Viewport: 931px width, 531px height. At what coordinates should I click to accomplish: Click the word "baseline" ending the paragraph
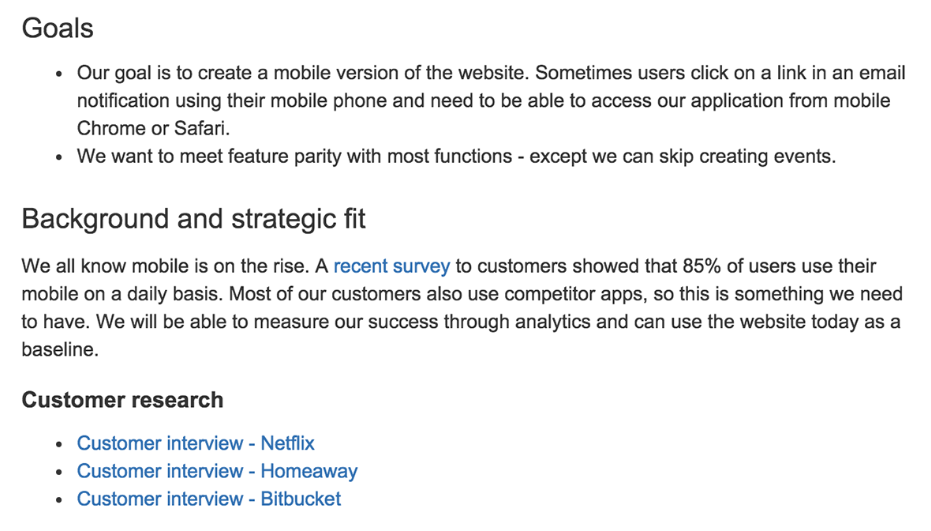pyautogui.click(x=60, y=350)
